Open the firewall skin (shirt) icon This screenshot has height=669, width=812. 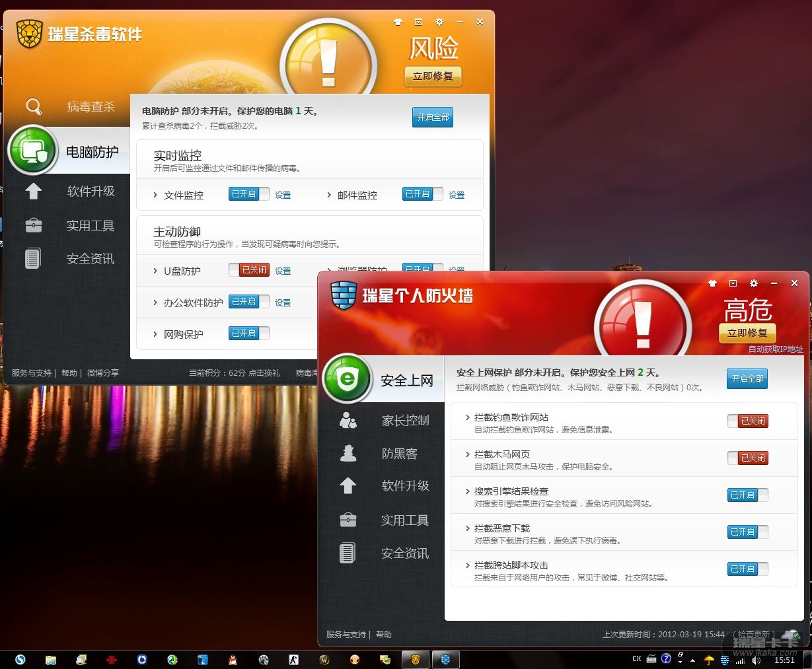(712, 283)
